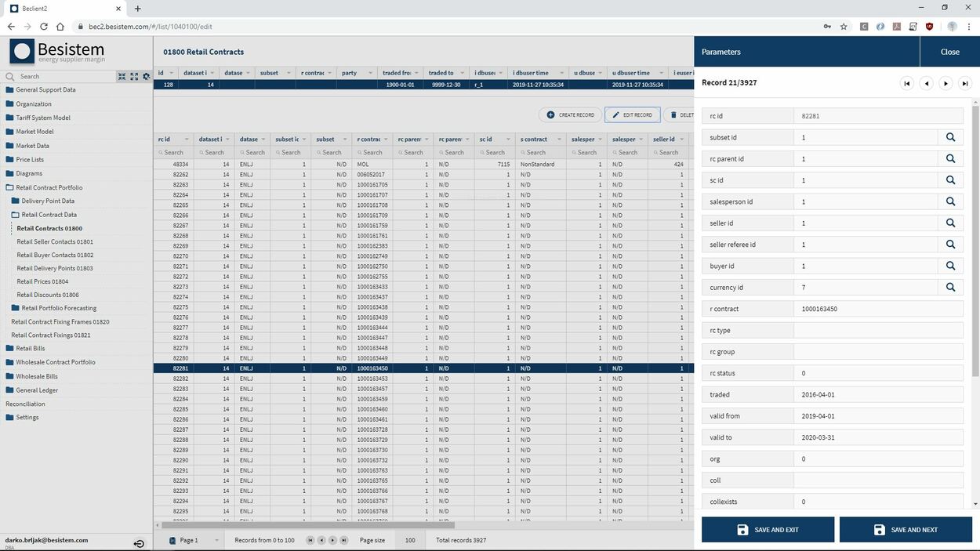Select row 82281 in the contracts grid
The height and width of the screenshot is (551, 980).
(314, 368)
